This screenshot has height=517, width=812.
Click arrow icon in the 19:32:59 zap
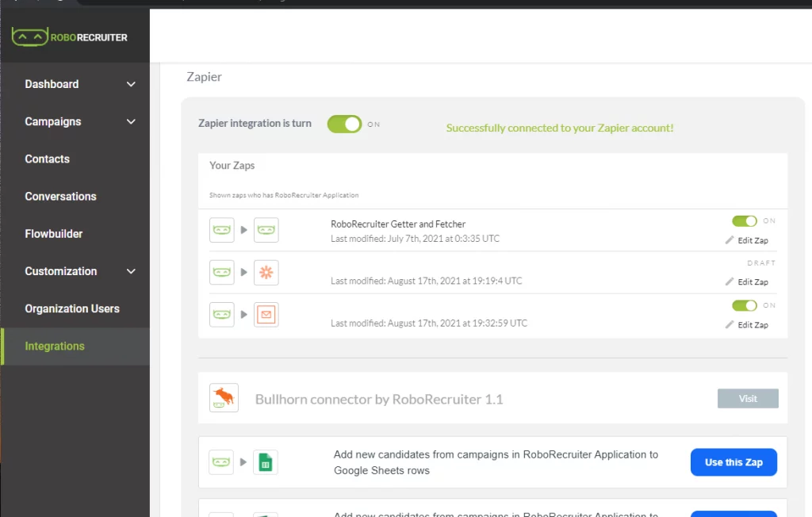tap(244, 315)
